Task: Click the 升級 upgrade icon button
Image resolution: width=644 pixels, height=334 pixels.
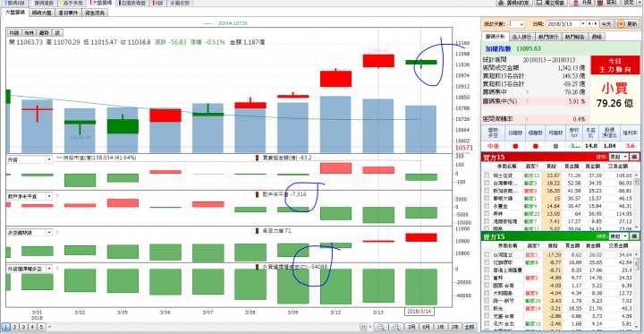Action: click(582, 3)
